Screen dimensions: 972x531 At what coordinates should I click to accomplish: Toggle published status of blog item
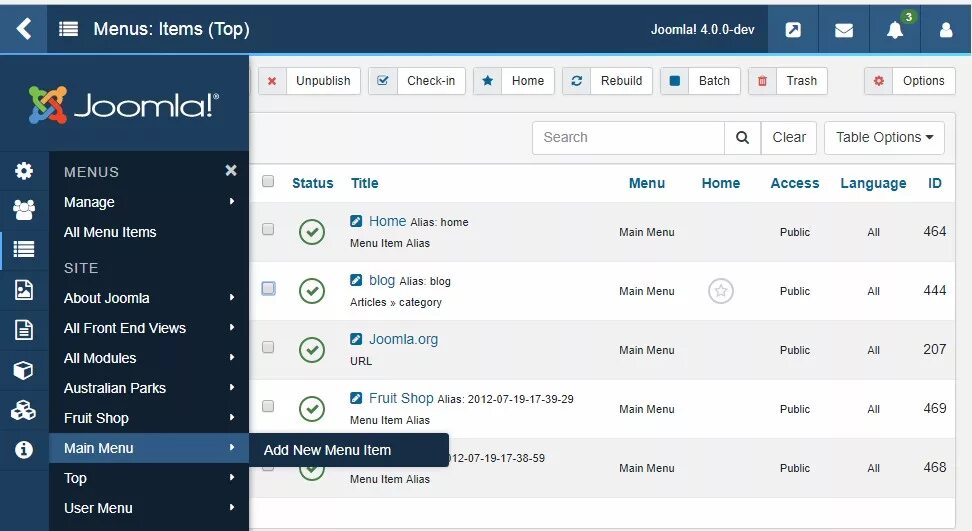pyautogui.click(x=312, y=291)
